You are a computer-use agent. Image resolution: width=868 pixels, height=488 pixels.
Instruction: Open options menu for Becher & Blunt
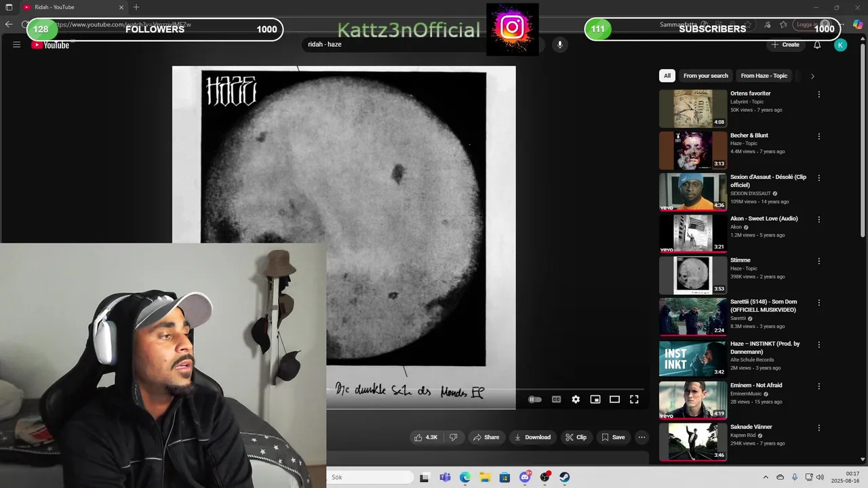coord(818,136)
